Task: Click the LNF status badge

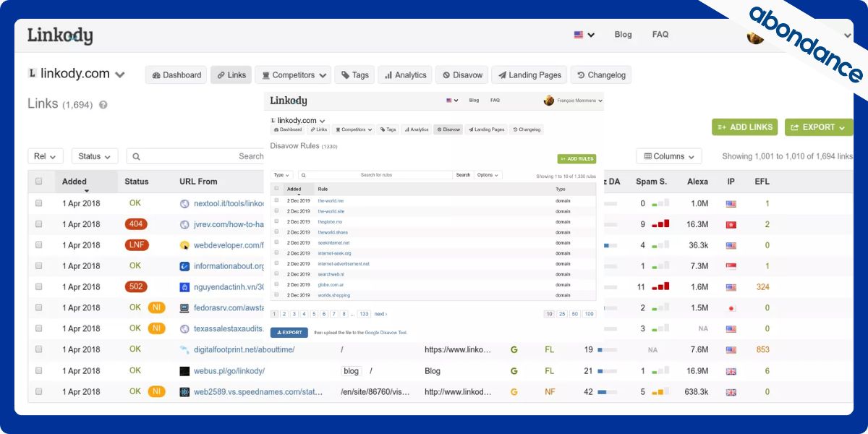Action: (137, 245)
